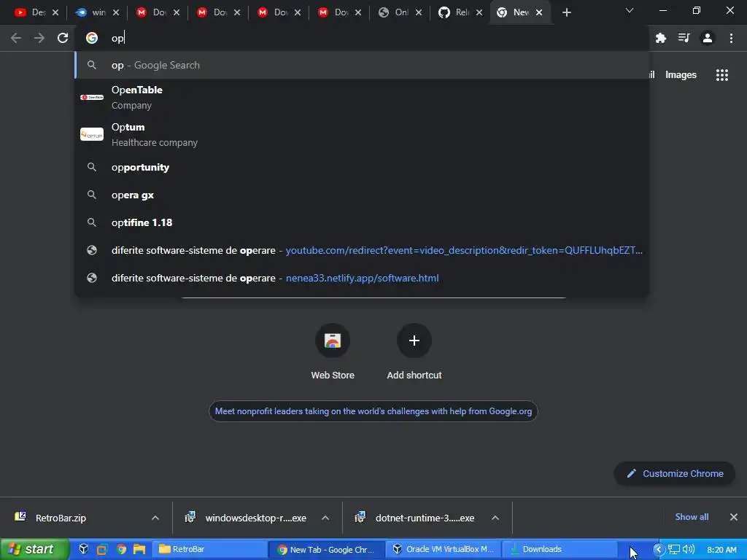Image resolution: width=747 pixels, height=560 pixels.
Task: Expand options for windowsdesktop-r....exe download
Action: 325,518
